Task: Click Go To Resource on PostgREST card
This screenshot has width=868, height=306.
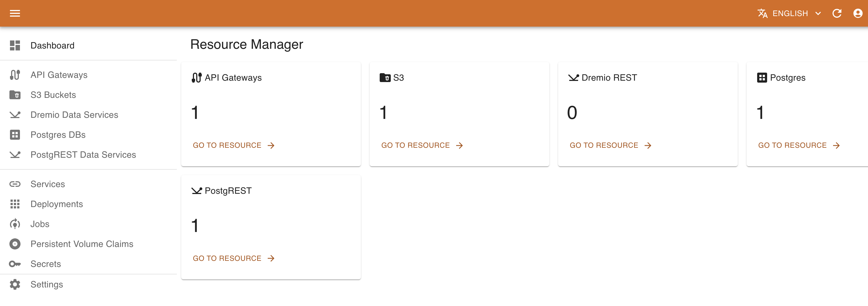Action: click(234, 259)
